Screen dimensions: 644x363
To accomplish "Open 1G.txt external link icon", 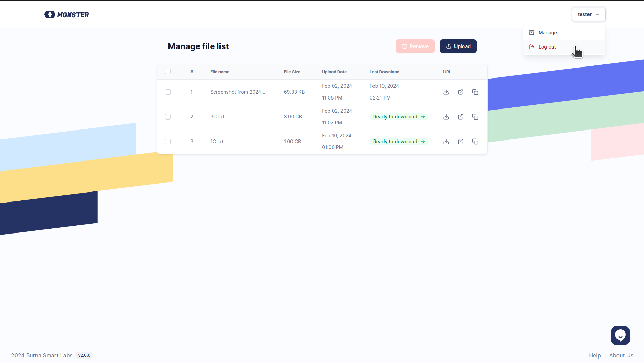I will coord(461,142).
